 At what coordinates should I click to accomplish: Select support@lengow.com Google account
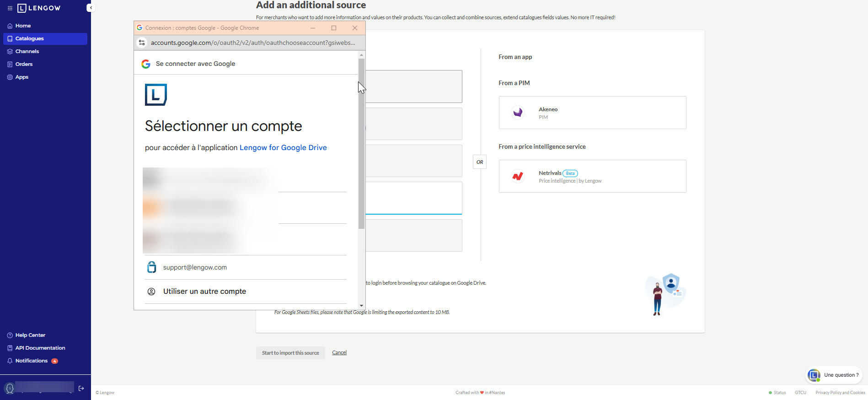195,267
